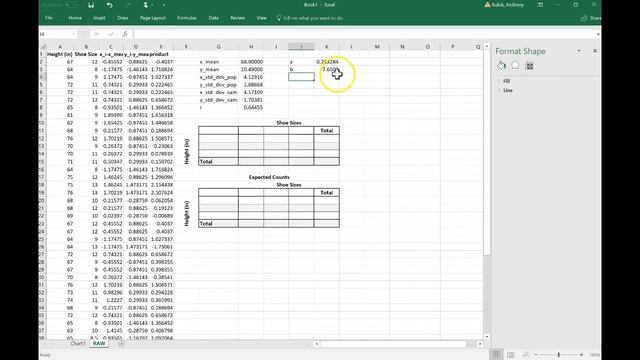This screenshot has height=360, width=640.
Task: Close the Format Shape pane
Action: pos(595,51)
